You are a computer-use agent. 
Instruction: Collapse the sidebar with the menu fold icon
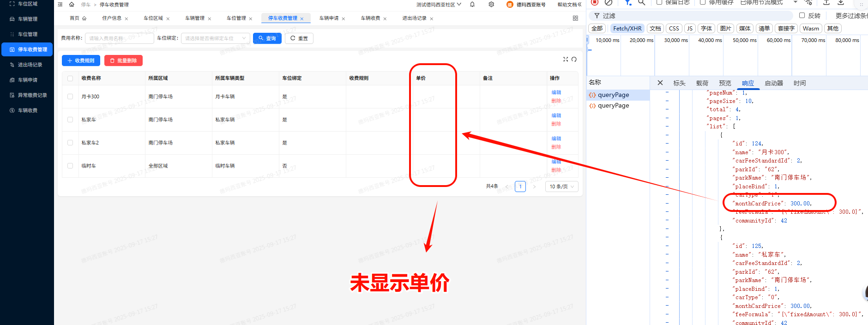pos(60,5)
